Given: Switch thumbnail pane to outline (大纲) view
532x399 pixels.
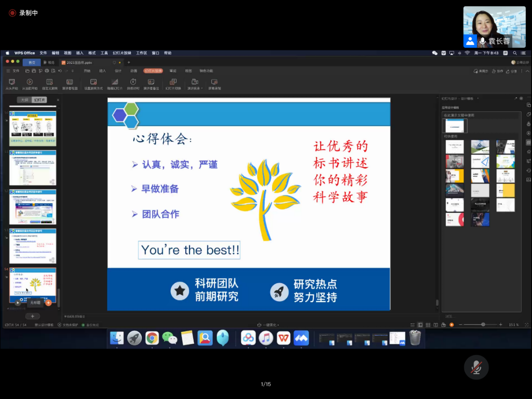Looking at the screenshot, I should [x=24, y=100].
